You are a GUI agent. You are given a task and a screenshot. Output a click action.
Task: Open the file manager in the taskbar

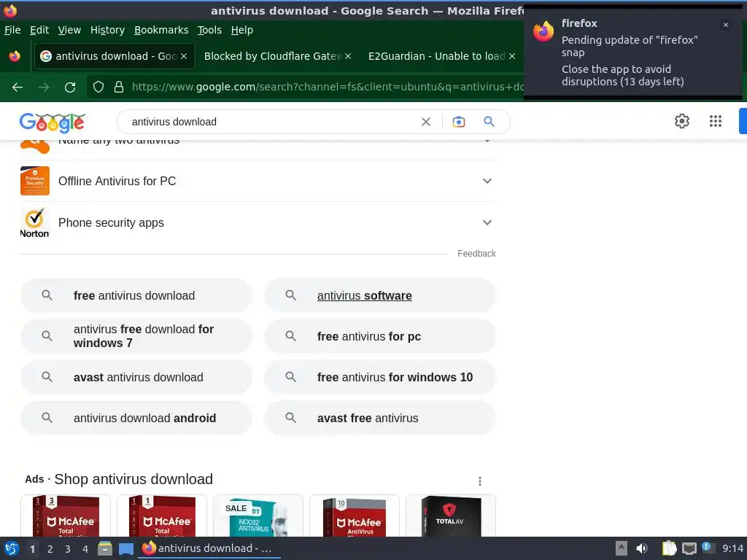[105, 548]
